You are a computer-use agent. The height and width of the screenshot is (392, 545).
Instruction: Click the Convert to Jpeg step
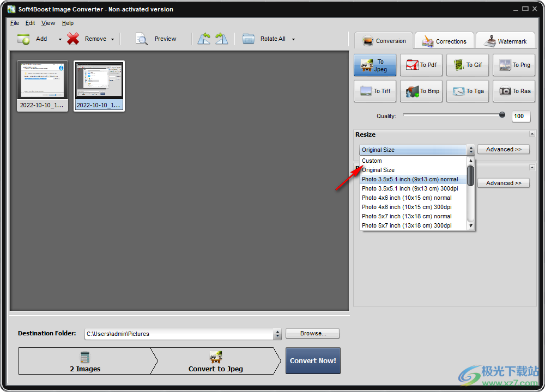click(x=215, y=361)
